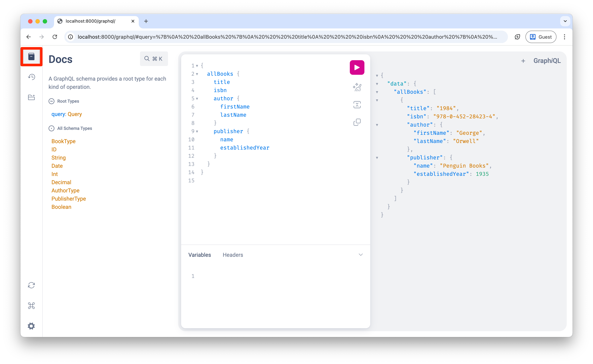Collapse the allBooks array in the response
Viewport: 593px width, 364px height.
pos(377,92)
